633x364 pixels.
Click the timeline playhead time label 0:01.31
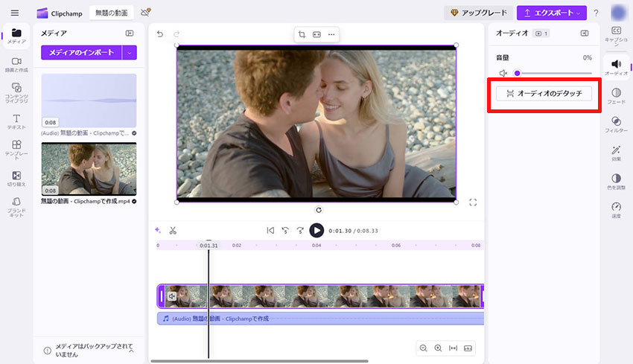tap(209, 246)
